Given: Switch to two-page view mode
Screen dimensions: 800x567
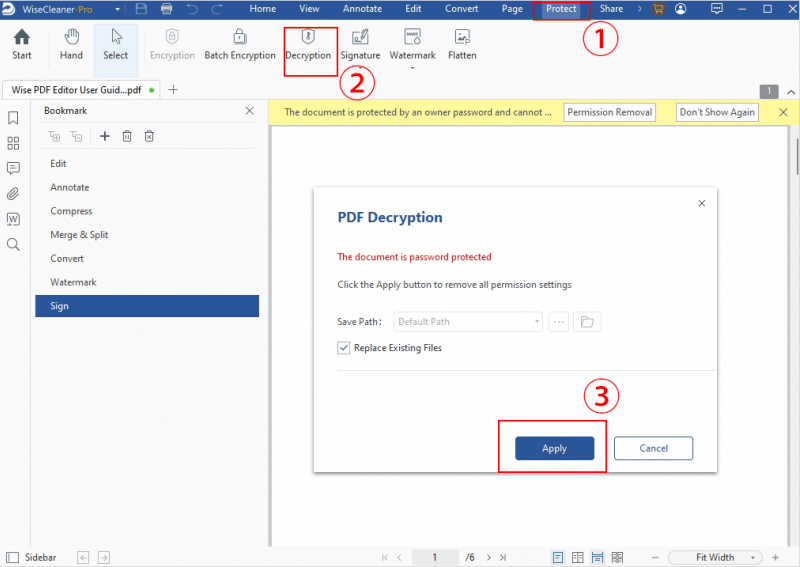Looking at the screenshot, I should tap(578, 557).
